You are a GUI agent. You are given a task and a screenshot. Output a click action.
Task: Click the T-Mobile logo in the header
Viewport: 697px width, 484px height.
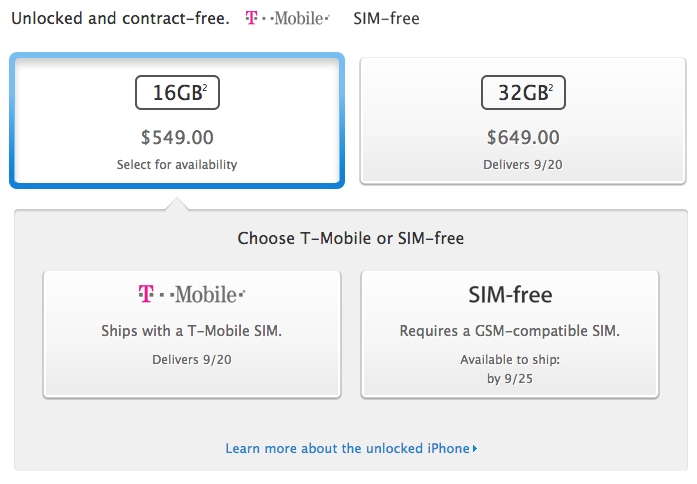click(288, 18)
